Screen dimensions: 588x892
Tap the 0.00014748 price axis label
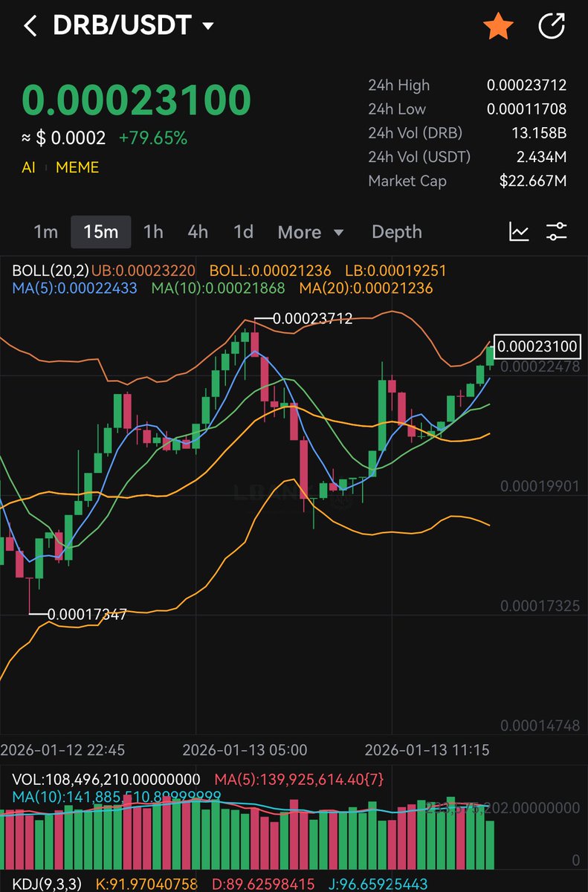point(540,725)
